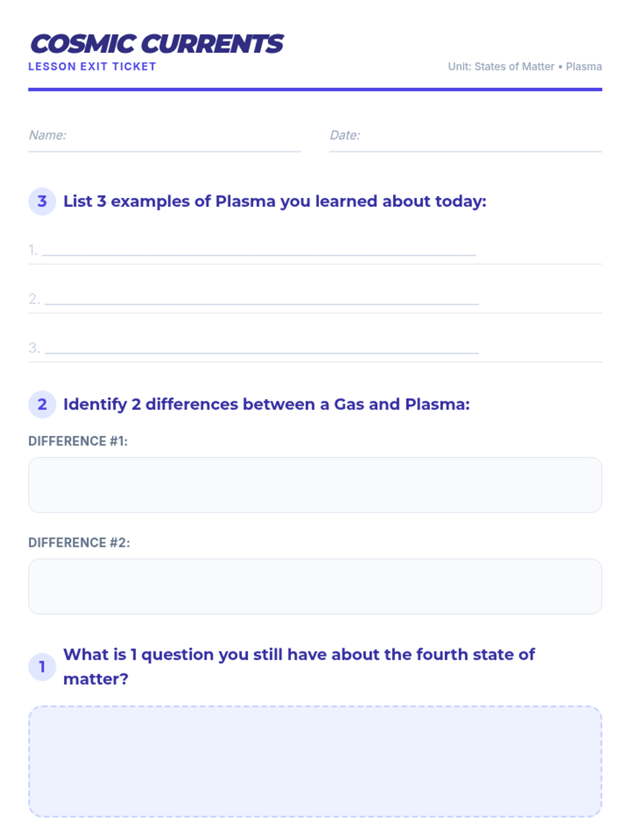Click the circled number 1 badge
The height and width of the screenshot is (840, 630).
coord(42,667)
